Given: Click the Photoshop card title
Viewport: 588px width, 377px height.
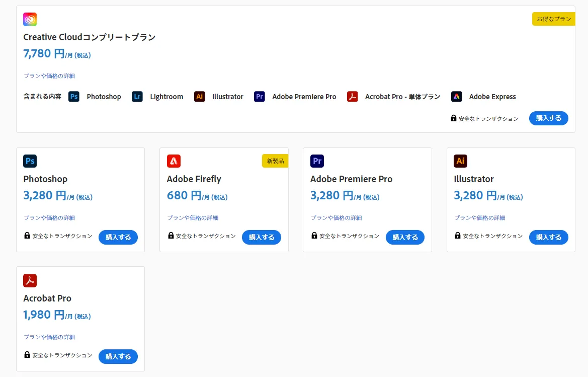Looking at the screenshot, I should [45, 179].
